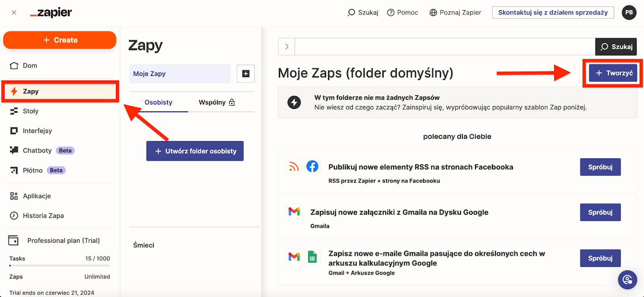Click Utwórz folder osobisty button
644x297 pixels.
[195, 151]
